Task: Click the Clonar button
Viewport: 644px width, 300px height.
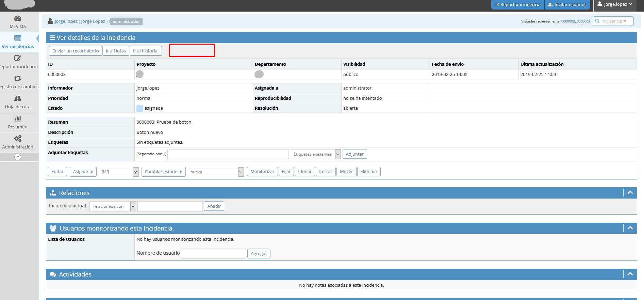Action: 304,172
